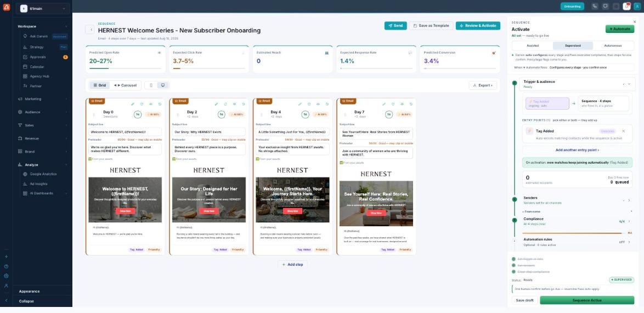Select Assisted mode tab

[532, 46]
